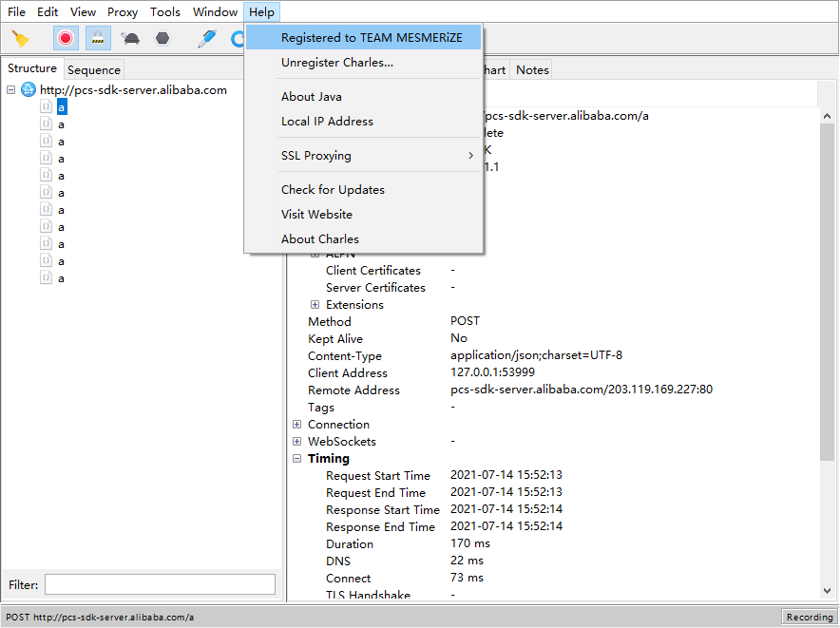The height and width of the screenshot is (628, 840).
Task: Open the Tools menu
Action: (x=165, y=11)
